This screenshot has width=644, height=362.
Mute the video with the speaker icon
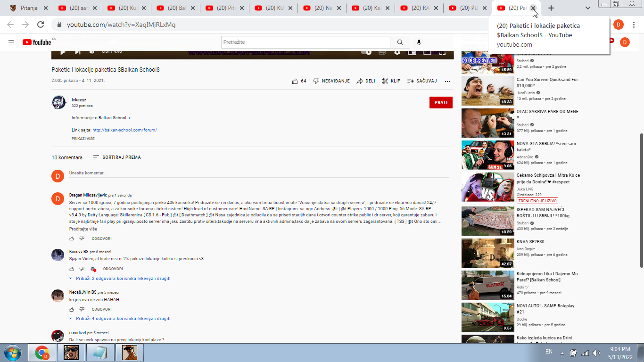(x=92, y=52)
